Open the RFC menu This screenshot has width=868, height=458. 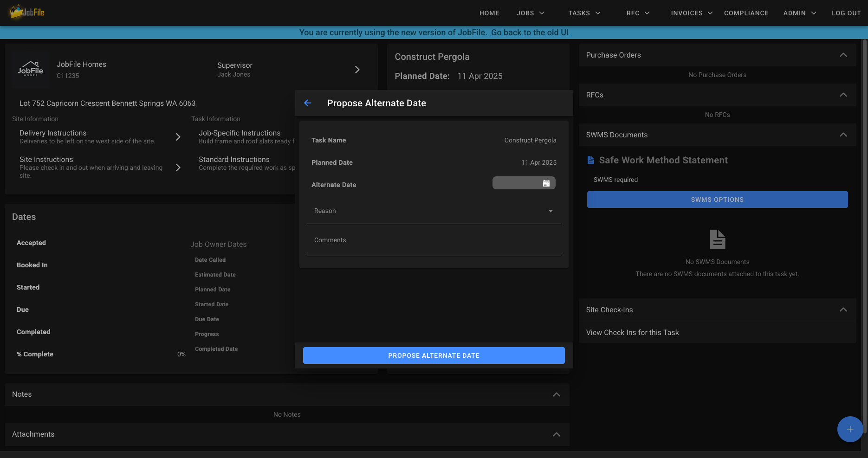(x=638, y=13)
